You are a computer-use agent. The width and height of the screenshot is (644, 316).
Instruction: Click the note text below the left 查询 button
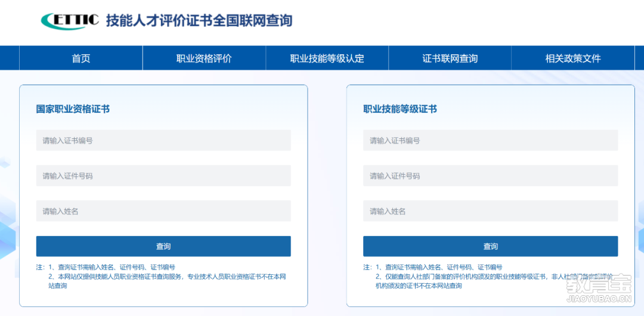coord(162,277)
